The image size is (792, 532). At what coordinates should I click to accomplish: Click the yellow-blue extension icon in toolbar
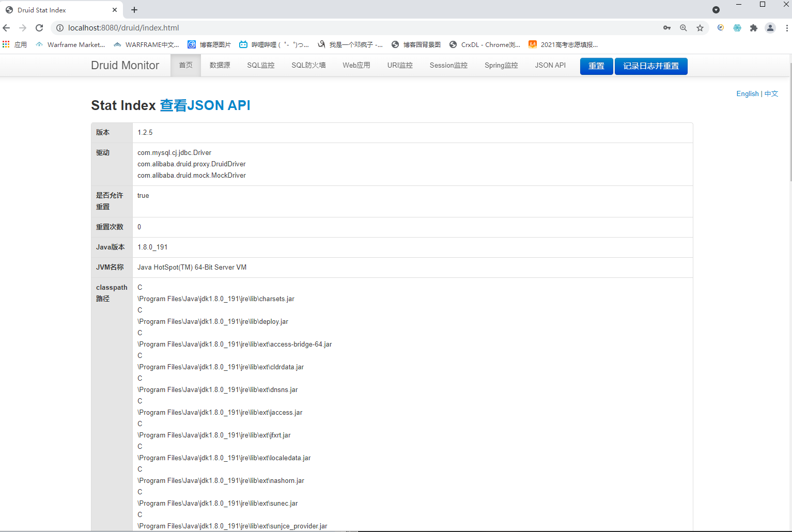click(x=721, y=28)
